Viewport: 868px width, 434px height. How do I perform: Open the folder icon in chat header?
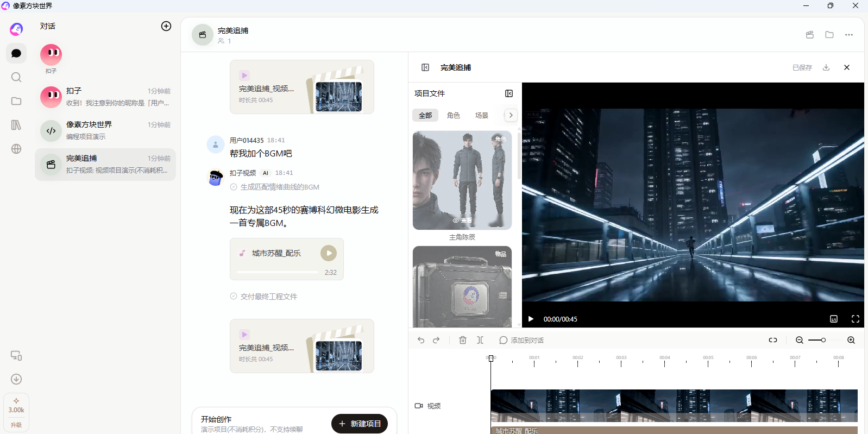tap(829, 35)
